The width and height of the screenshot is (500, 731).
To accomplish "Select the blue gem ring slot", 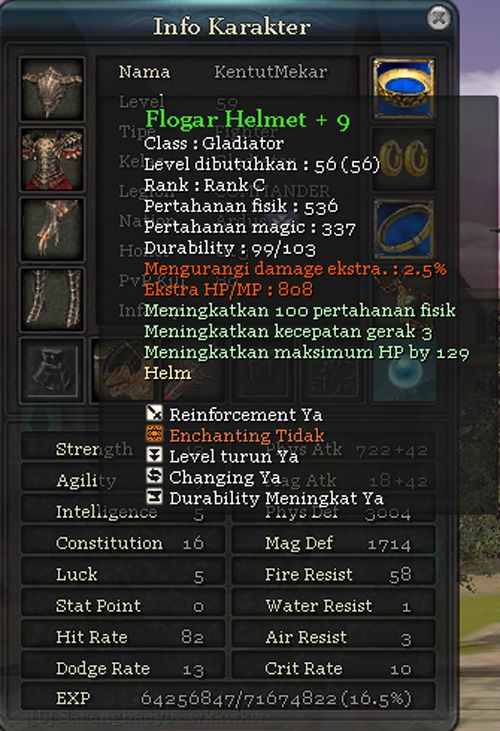I will (404, 229).
